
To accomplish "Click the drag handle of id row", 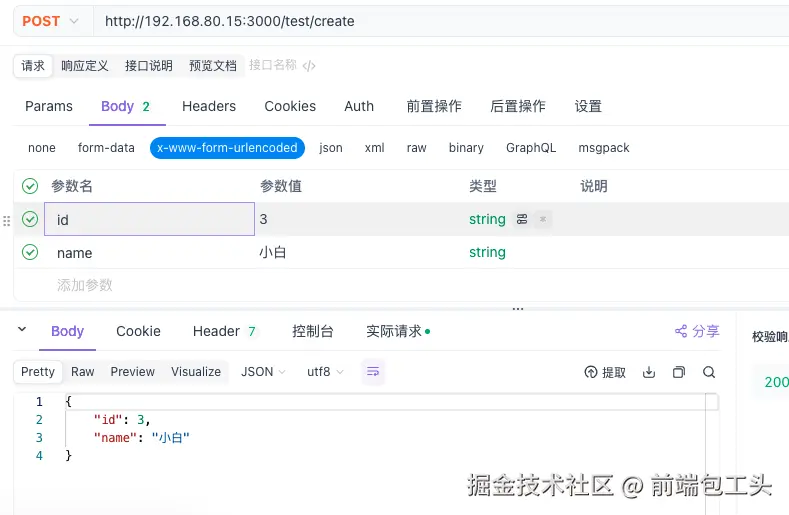I will point(7,221).
